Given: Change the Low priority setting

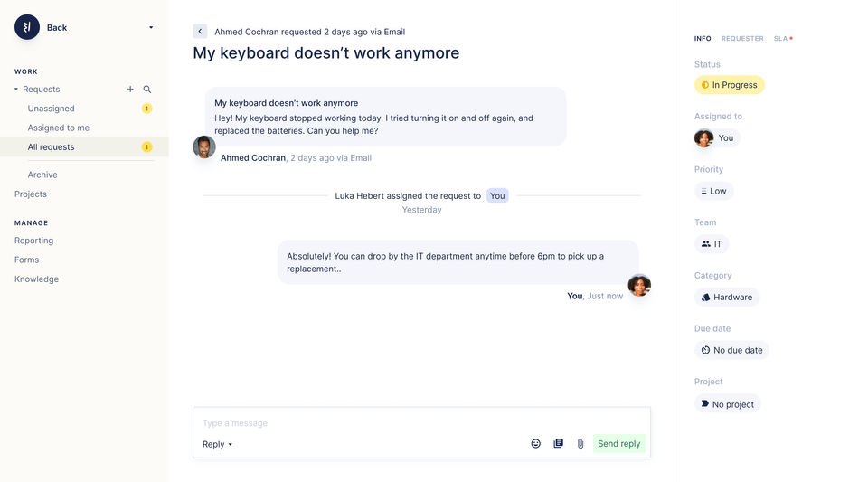Looking at the screenshot, I should 713,191.
